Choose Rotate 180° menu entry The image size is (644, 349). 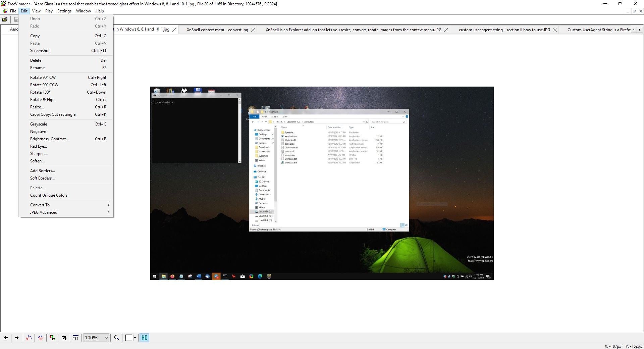(66, 92)
